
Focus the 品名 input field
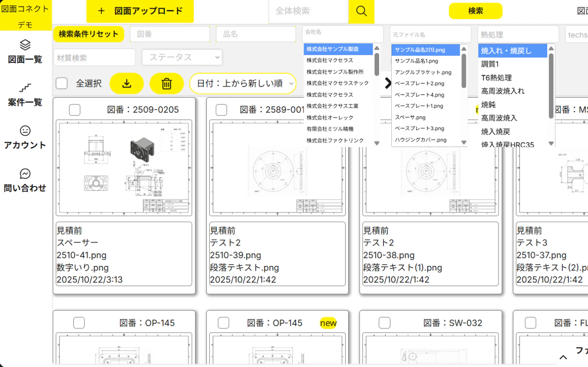pos(256,34)
